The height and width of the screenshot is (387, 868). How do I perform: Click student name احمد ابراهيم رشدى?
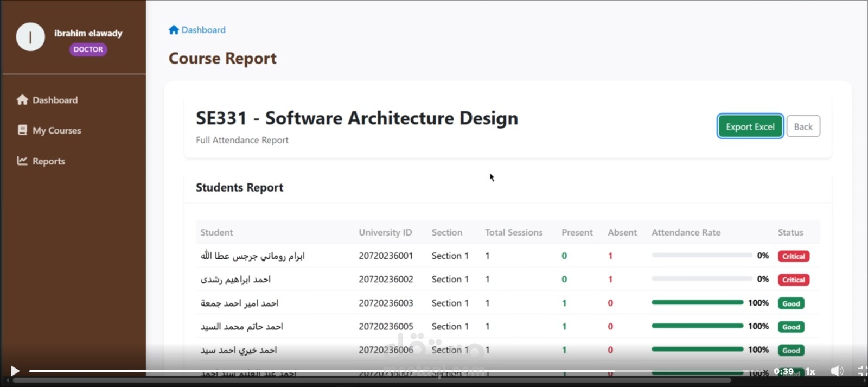coord(235,279)
